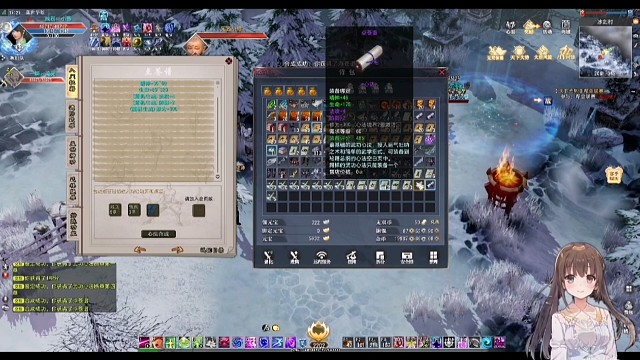The image size is (640, 360).
Task: Open the first golden event icon in the row
Action: tap(496, 53)
